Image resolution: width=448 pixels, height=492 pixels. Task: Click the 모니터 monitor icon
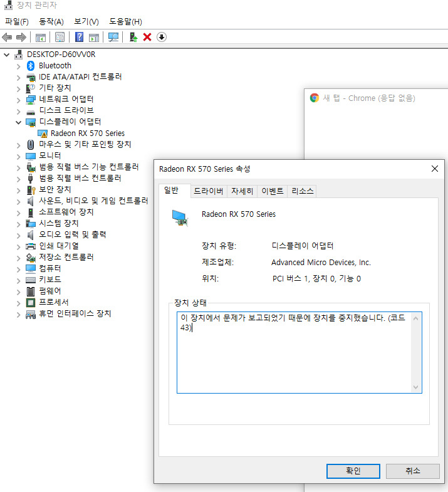point(31,156)
